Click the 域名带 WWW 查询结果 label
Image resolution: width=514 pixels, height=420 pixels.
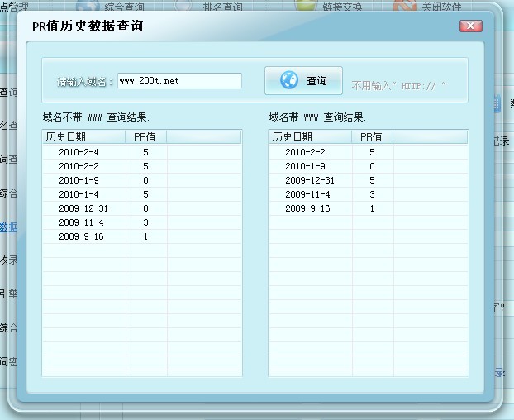tap(317, 117)
